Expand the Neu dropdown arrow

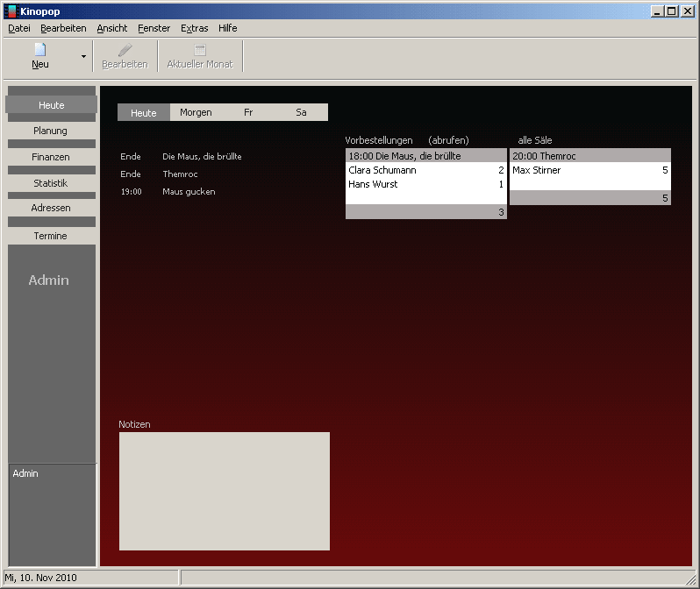(83, 56)
